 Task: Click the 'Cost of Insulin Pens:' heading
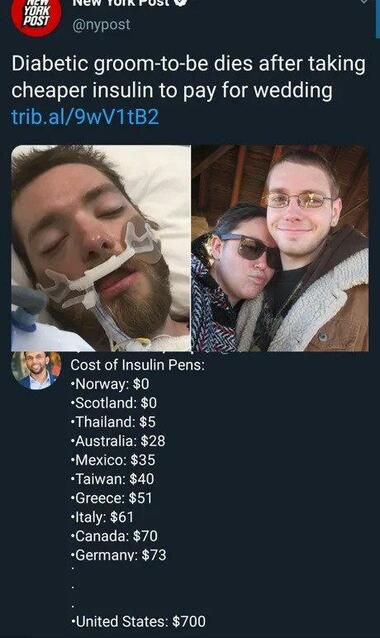(x=138, y=365)
